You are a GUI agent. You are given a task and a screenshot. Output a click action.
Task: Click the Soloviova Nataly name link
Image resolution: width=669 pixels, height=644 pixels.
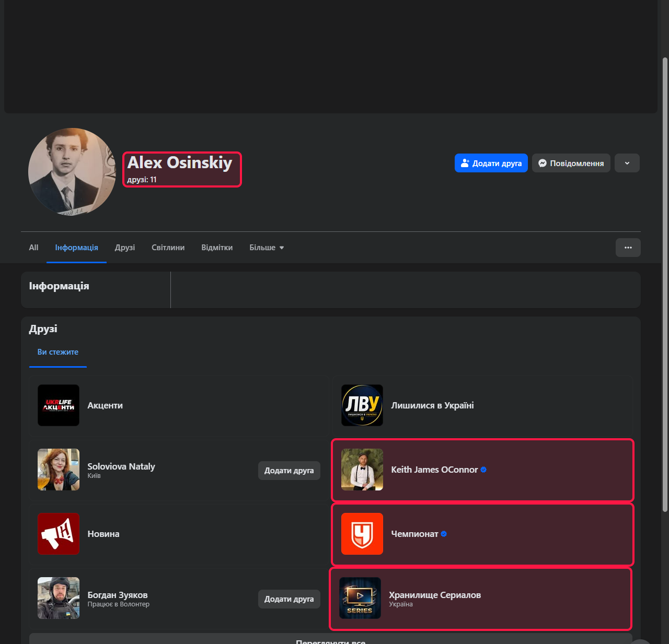pyautogui.click(x=121, y=466)
